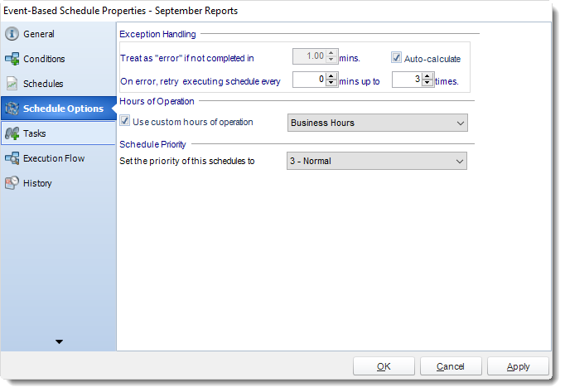Image resolution: width=565 pixels, height=392 pixels.
Task: Click the Exception Handling heading
Action: pyautogui.click(x=158, y=34)
